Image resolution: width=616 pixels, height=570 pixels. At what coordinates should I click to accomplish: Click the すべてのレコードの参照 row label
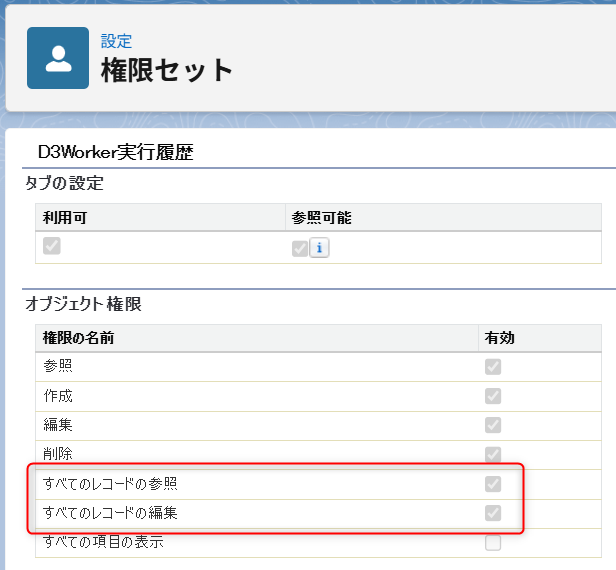click(x=110, y=484)
